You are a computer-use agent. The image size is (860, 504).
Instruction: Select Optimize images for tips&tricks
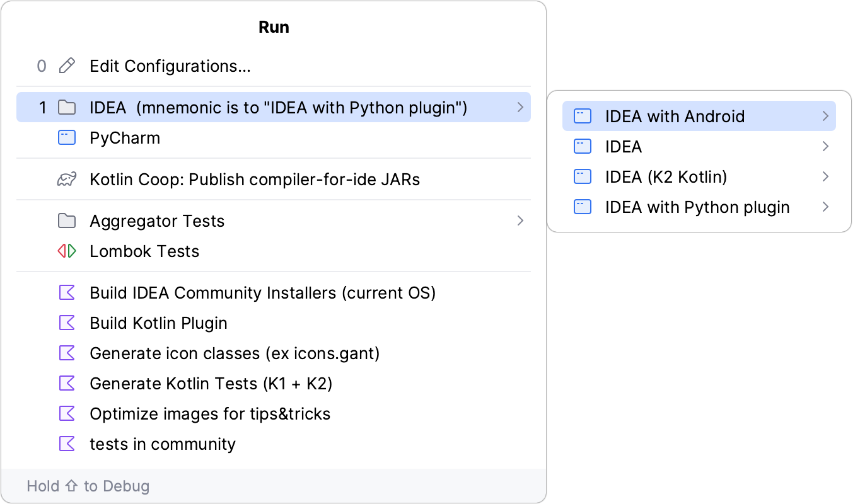coord(274,414)
